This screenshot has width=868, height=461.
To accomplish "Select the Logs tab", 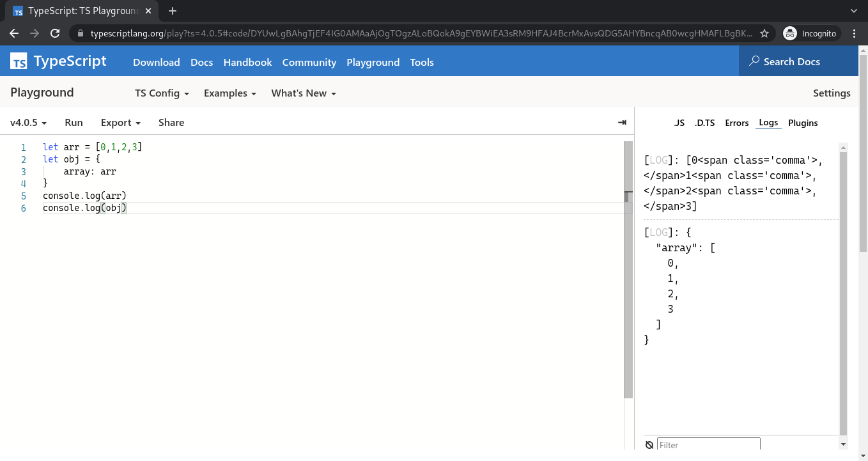I will pos(768,123).
